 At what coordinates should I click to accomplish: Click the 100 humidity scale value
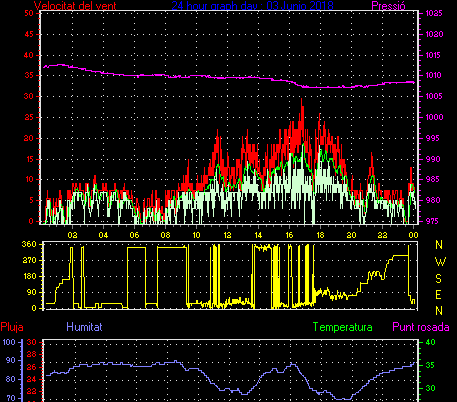point(9,342)
